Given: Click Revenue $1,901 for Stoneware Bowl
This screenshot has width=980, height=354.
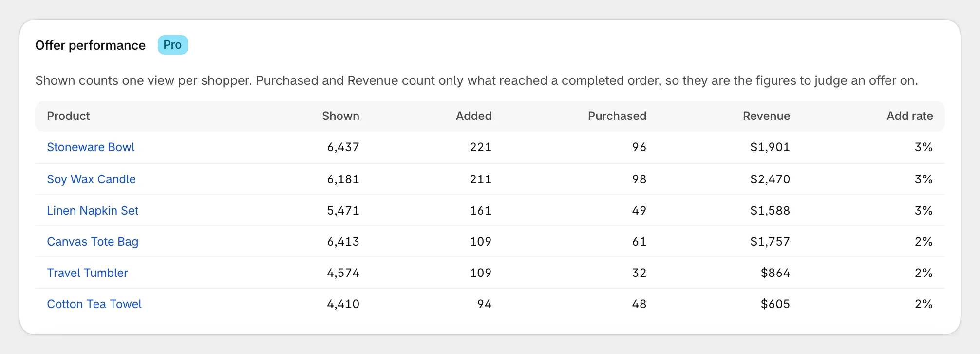Looking at the screenshot, I should 770,147.
